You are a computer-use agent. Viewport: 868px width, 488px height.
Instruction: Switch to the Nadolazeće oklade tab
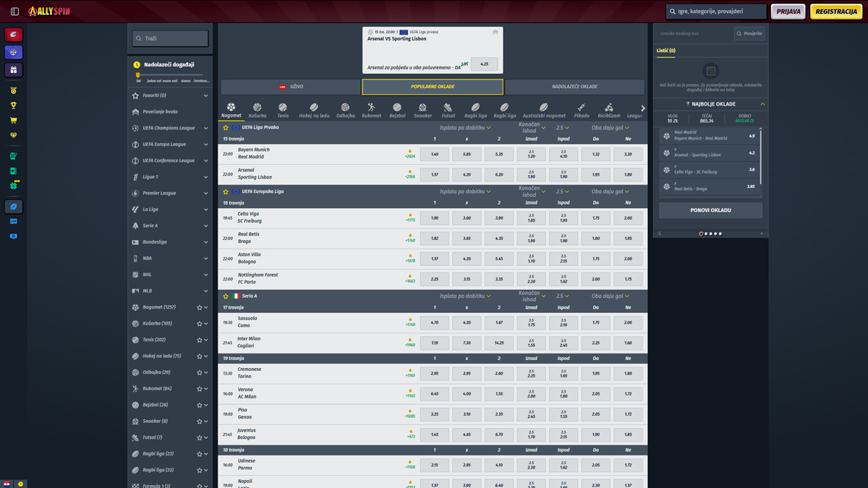pyautogui.click(x=574, y=87)
